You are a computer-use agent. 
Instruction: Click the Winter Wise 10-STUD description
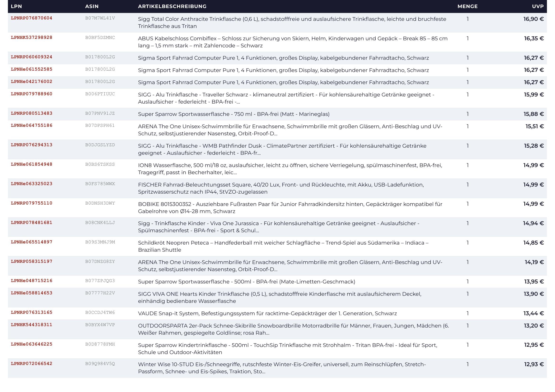[282, 368]
